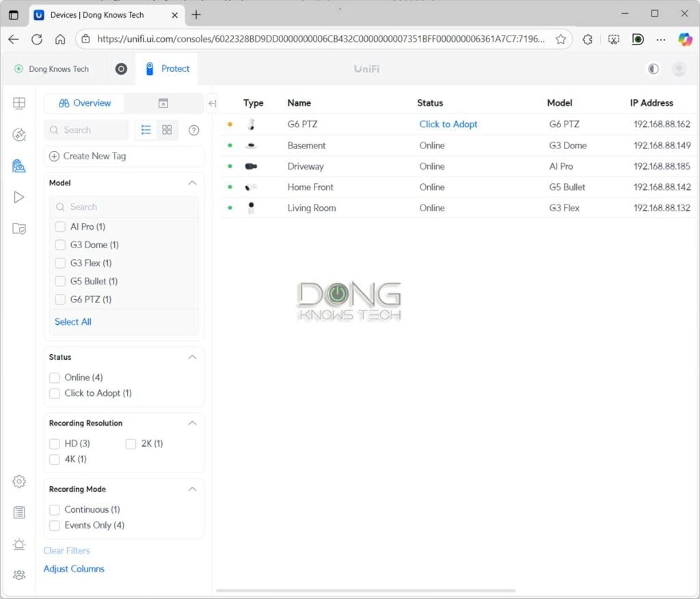Open the user profile avatar

click(x=679, y=69)
